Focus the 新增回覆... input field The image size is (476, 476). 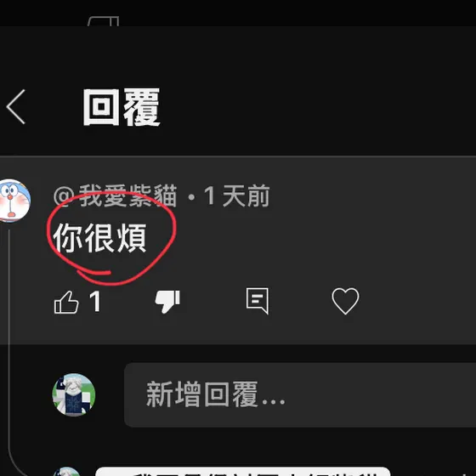(x=300, y=395)
